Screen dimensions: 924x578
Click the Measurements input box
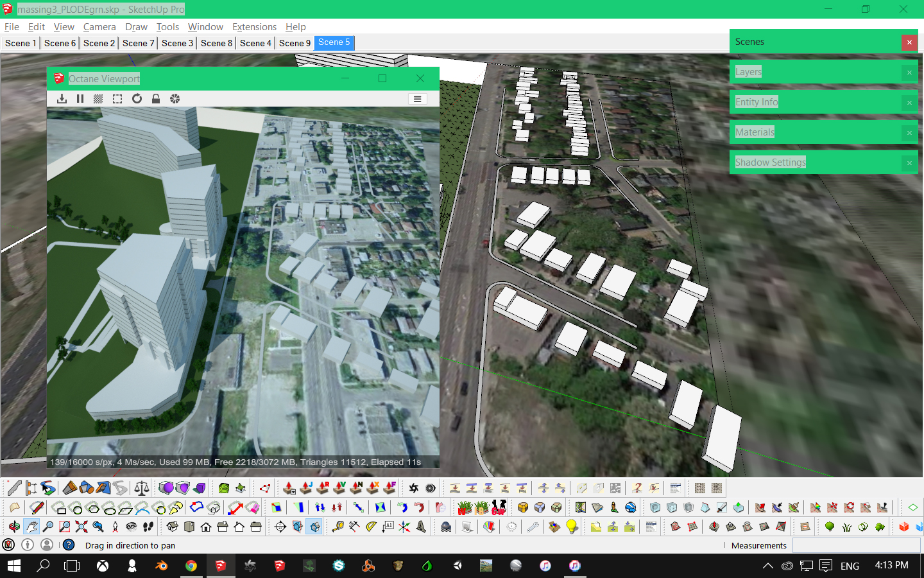pyautogui.click(x=857, y=545)
